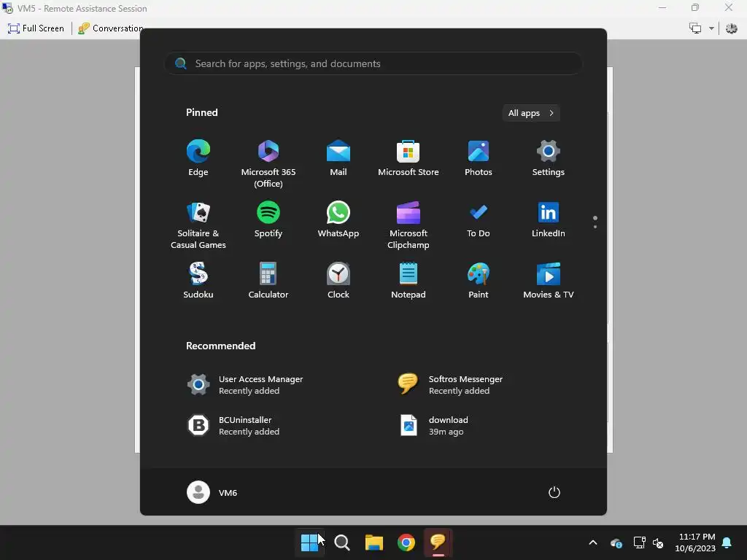Open the clock and date flyout
This screenshot has height=560, width=747.
pos(695,542)
